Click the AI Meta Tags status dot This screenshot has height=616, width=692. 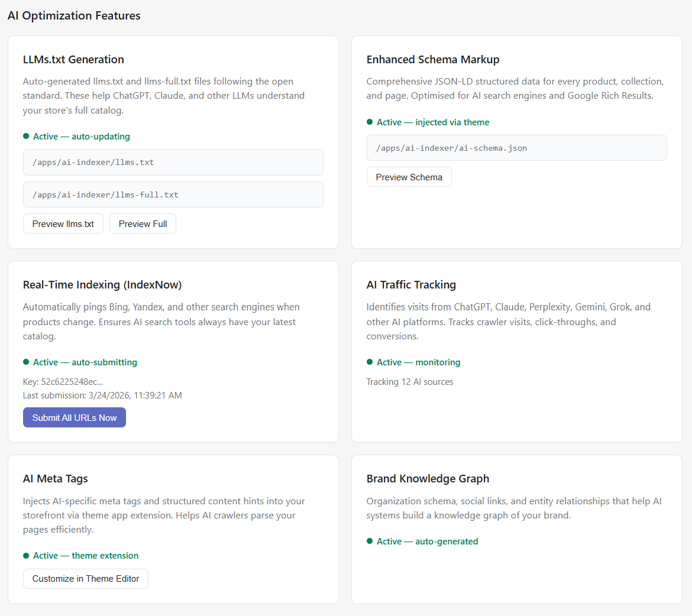[25, 556]
